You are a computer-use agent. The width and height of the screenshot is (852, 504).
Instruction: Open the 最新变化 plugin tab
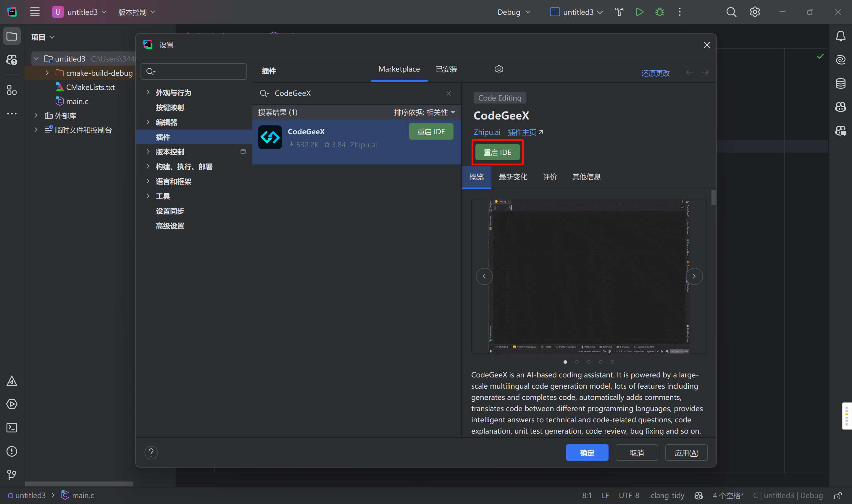513,177
